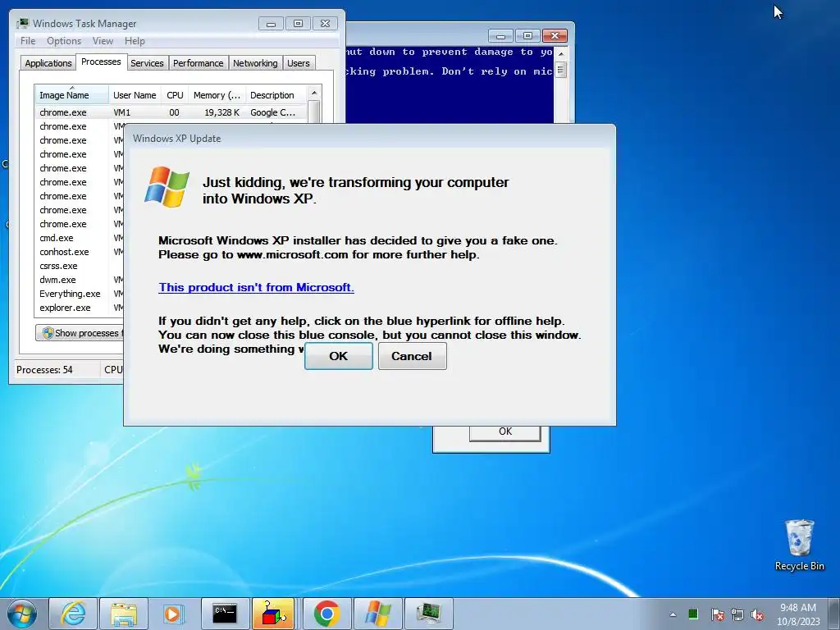Click the Task Manager title bar icon
Image resolution: width=840 pixels, height=630 pixels.
22,24
